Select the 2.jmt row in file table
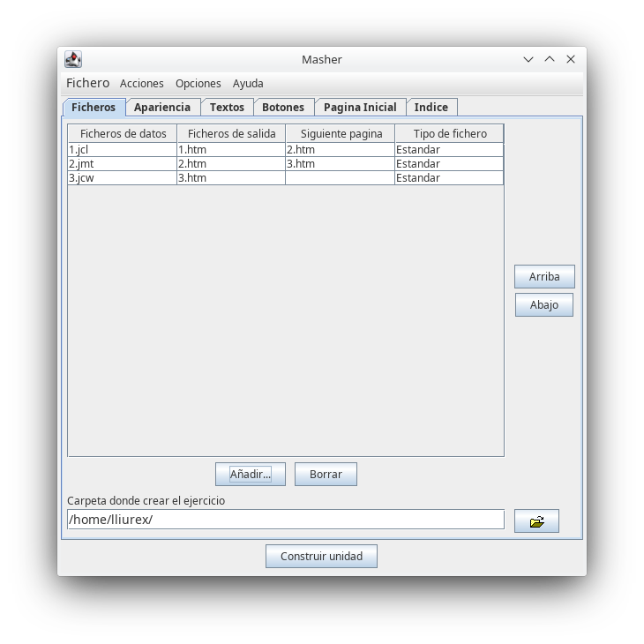This screenshot has width=644, height=644. coord(122,163)
